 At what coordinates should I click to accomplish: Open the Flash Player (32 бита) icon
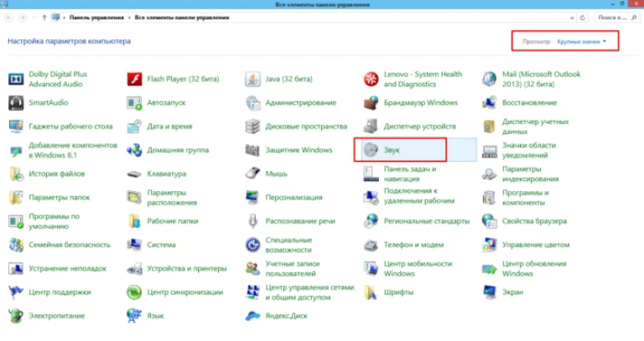(134, 79)
